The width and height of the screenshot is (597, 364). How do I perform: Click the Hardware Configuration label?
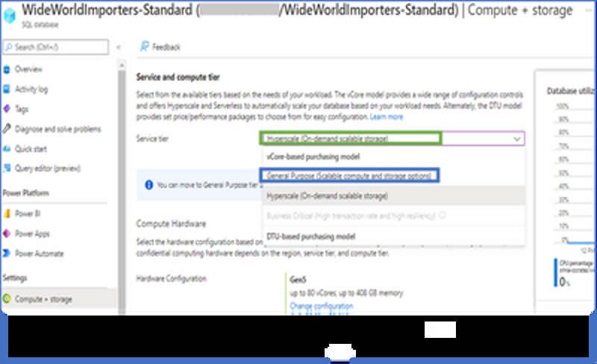(x=172, y=278)
